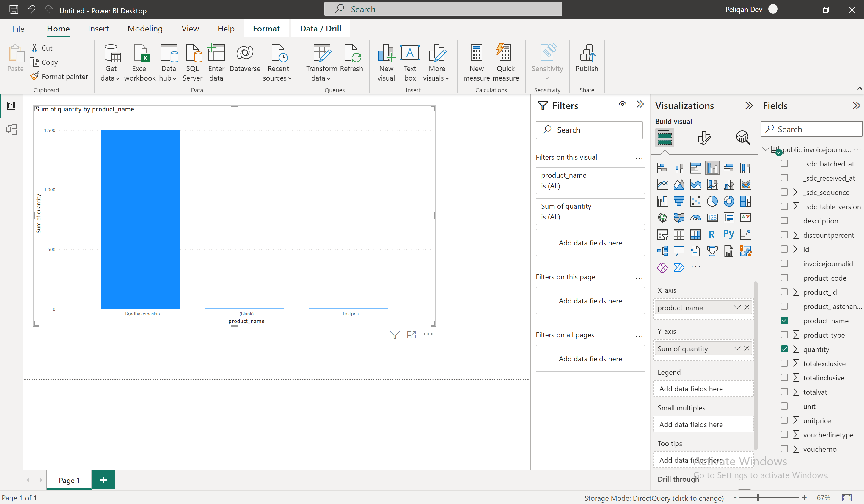Choose the Q&A speech bubble visual
Screen dimensions: 864x504
tap(679, 251)
